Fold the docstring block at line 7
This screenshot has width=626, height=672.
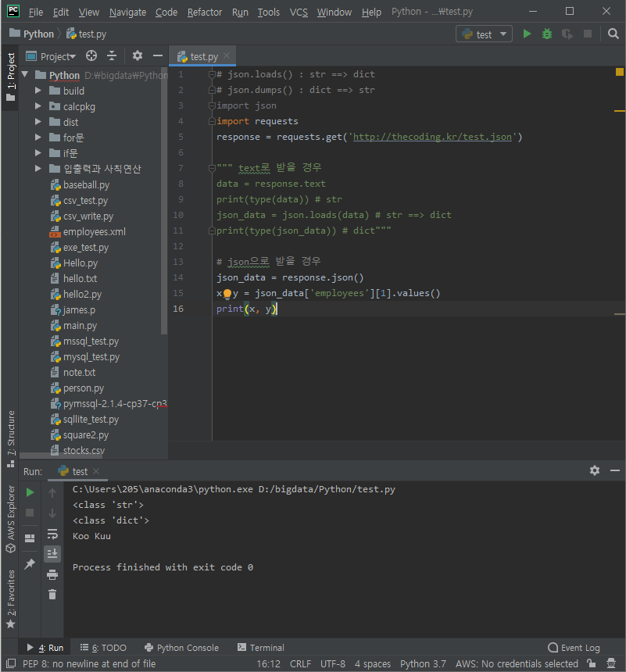pyautogui.click(x=212, y=168)
